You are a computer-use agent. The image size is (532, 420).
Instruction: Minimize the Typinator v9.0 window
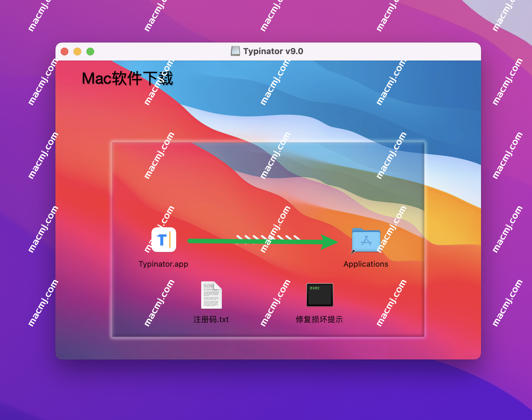coord(77,52)
